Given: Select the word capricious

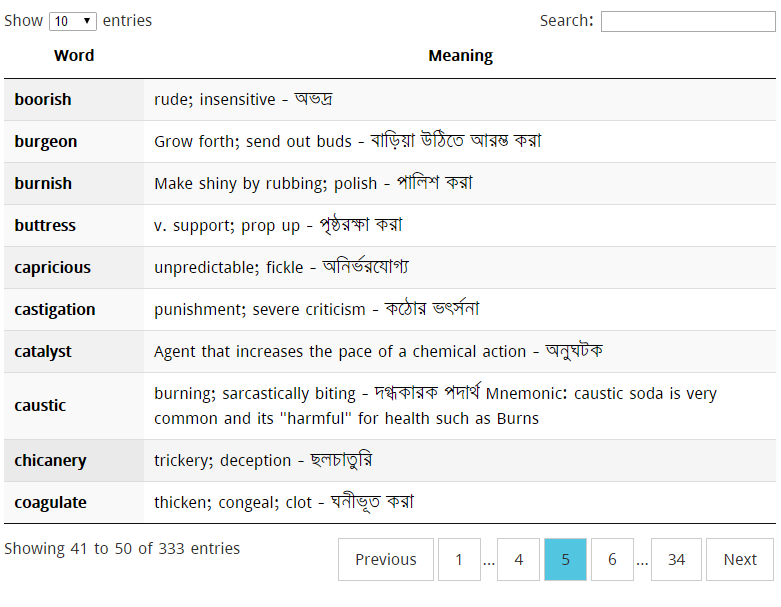Looking at the screenshot, I should pyautogui.click(x=52, y=267).
